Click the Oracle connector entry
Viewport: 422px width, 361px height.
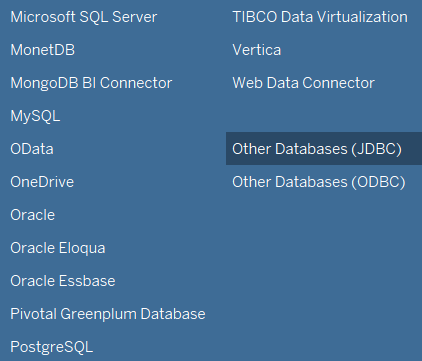pos(33,215)
